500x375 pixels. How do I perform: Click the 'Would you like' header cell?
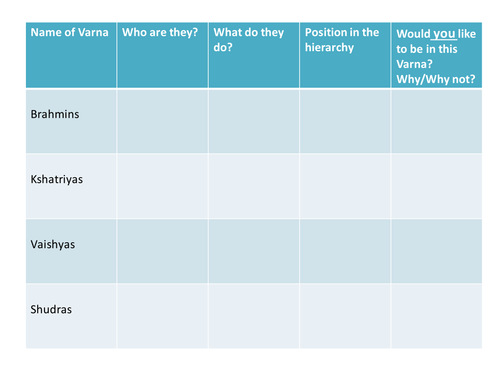point(437,55)
